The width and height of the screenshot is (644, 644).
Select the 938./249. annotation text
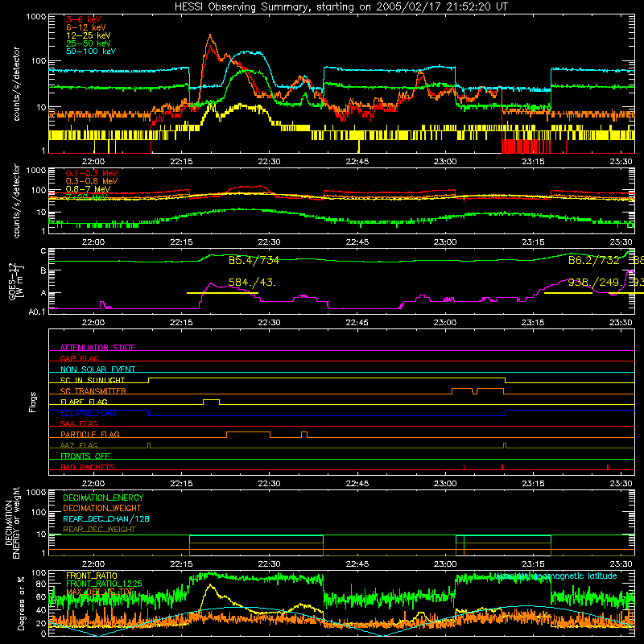pos(593,283)
